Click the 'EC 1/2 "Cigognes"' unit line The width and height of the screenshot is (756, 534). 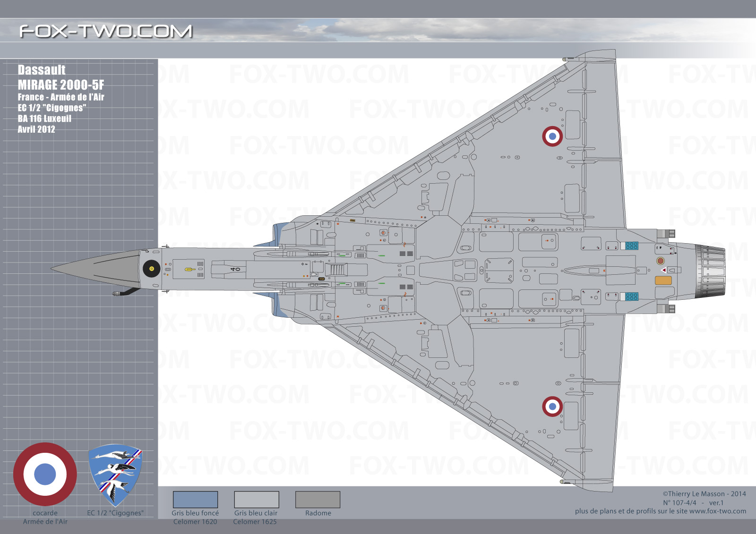point(52,108)
